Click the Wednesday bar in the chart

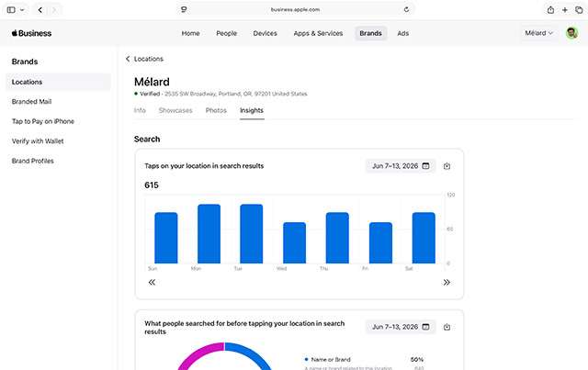click(x=294, y=243)
